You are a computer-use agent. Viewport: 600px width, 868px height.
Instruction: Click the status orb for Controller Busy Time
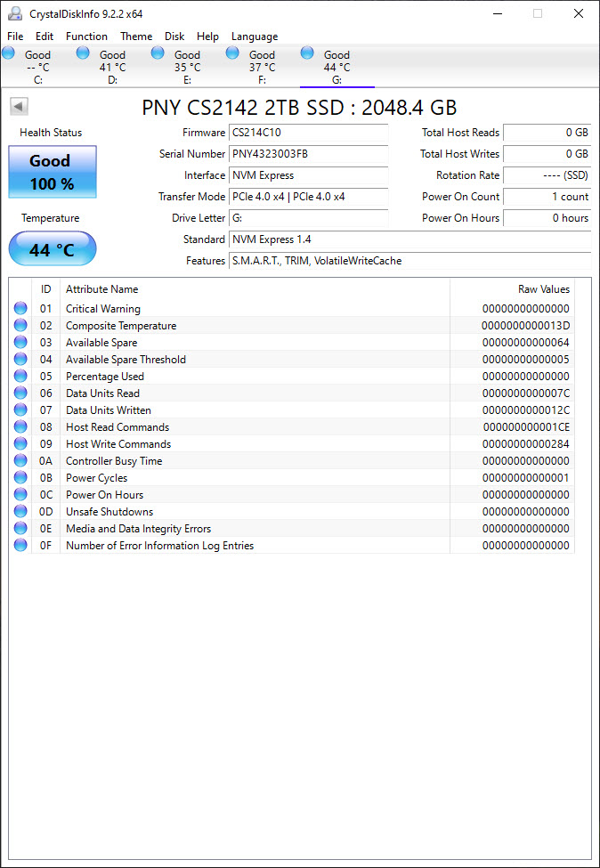point(20,460)
